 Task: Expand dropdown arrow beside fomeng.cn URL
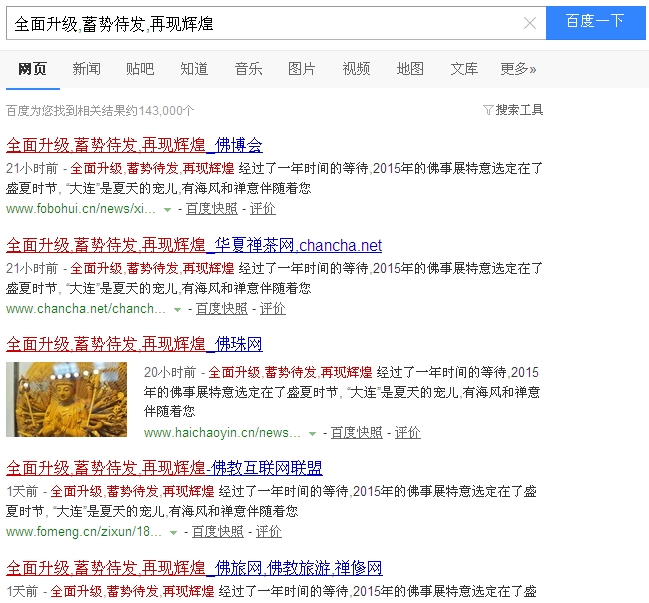(174, 533)
